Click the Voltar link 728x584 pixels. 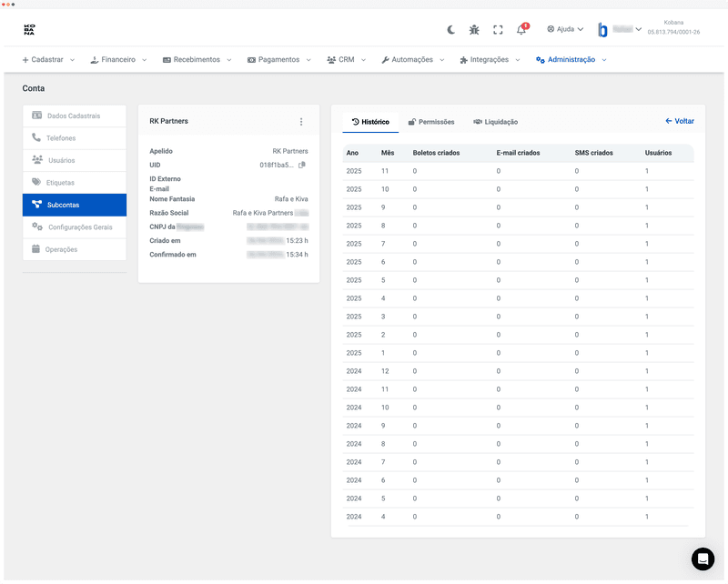[680, 120]
